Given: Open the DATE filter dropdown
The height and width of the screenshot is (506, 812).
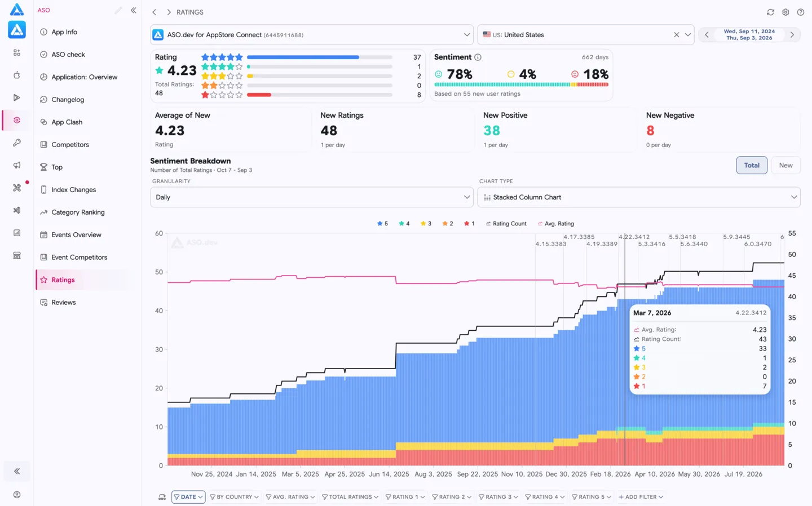Looking at the screenshot, I should [188, 497].
